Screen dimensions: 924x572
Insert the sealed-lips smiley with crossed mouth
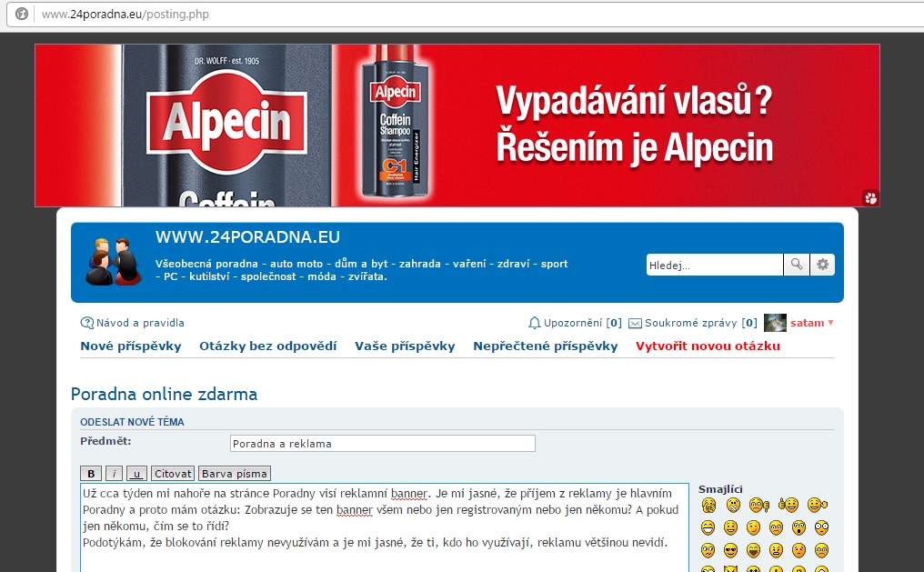pyautogui.click(x=733, y=505)
